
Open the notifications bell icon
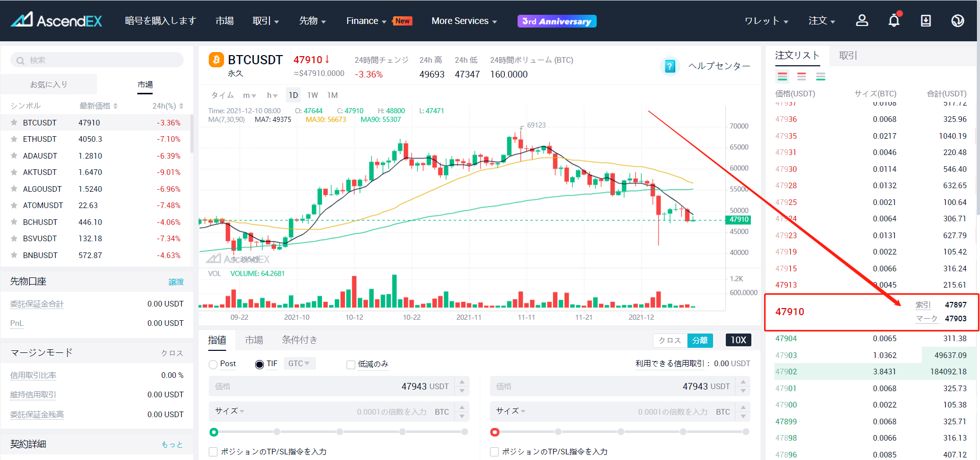point(894,20)
